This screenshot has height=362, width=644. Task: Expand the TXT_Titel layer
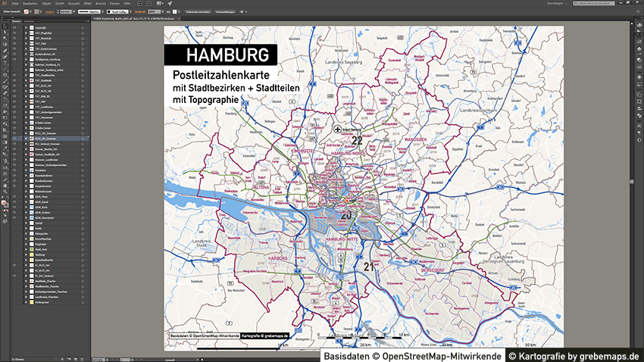pos(27,43)
